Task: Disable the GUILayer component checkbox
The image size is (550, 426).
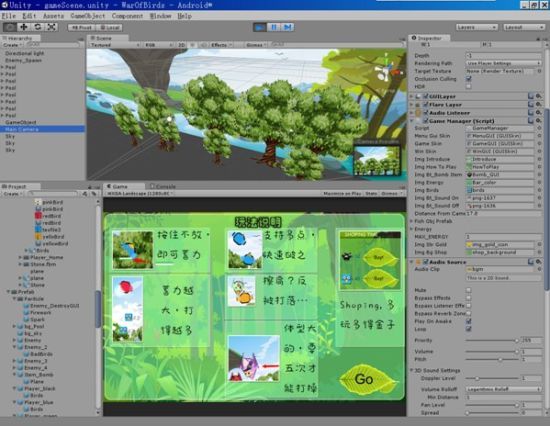Action: pyautogui.click(x=425, y=96)
